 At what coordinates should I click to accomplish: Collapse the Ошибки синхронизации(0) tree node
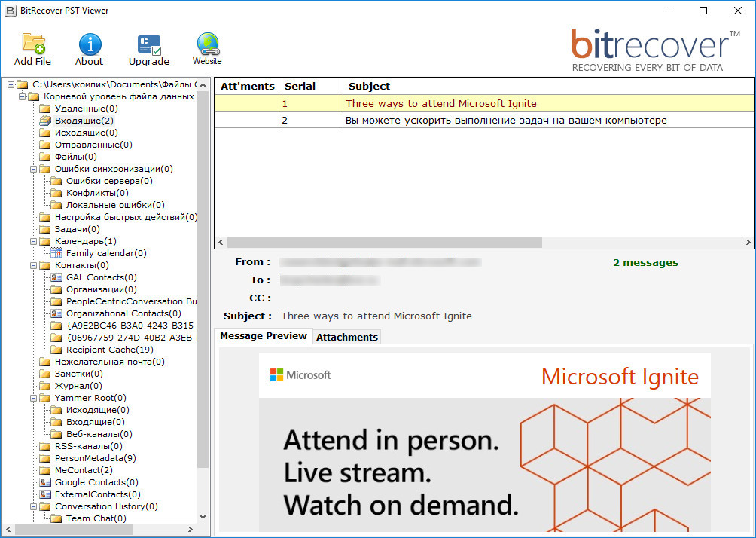[x=33, y=169]
